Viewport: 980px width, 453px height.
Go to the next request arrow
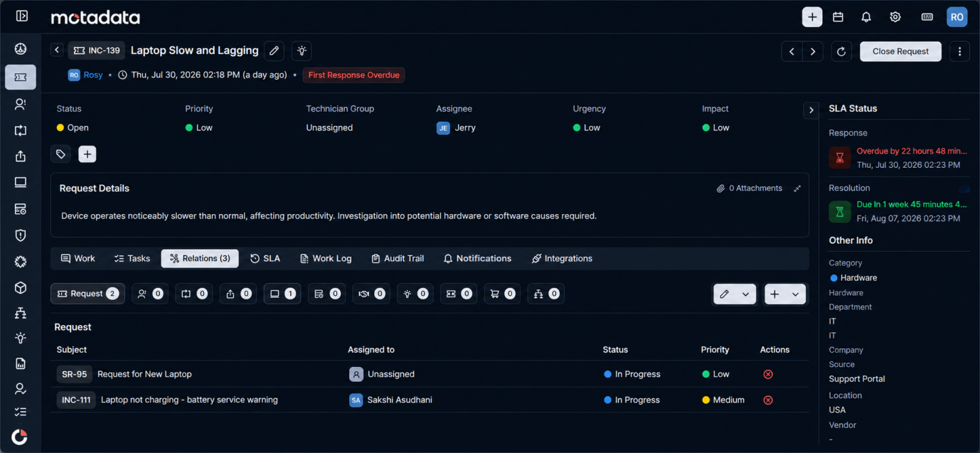pos(813,51)
